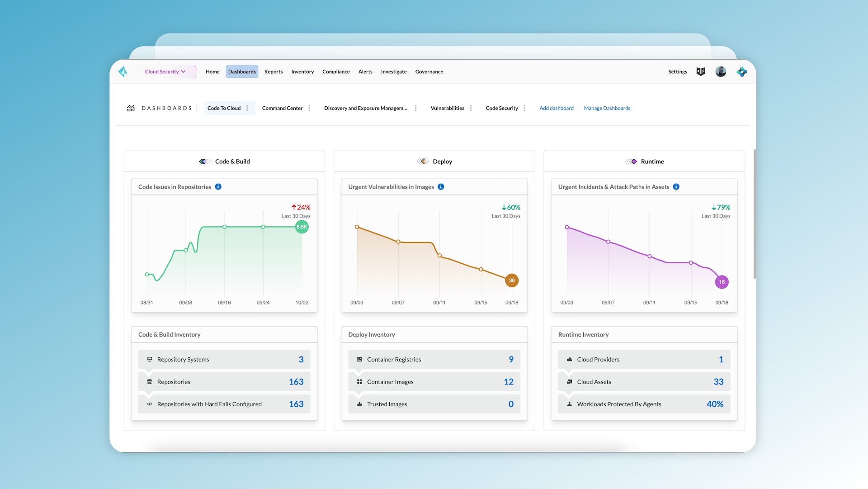868x489 pixels.
Task: Click the Add dashboard button
Action: 556,108
